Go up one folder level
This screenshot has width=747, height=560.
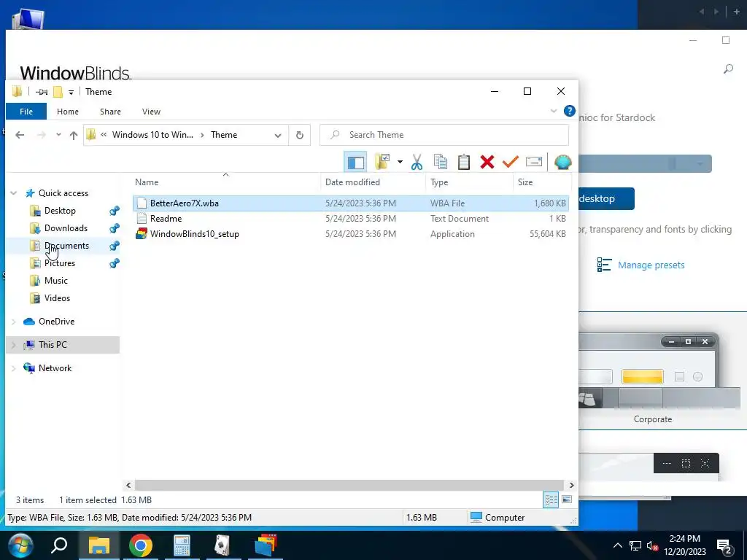(x=74, y=135)
